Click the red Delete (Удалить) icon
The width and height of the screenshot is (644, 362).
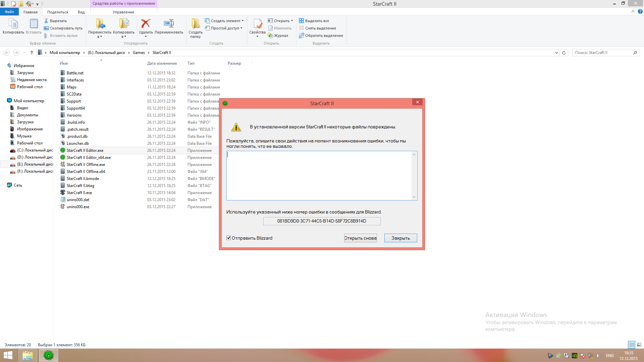(x=146, y=24)
